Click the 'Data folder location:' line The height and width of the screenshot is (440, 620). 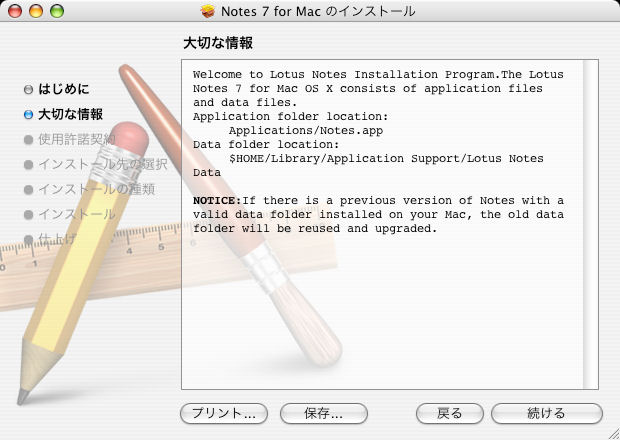266,144
